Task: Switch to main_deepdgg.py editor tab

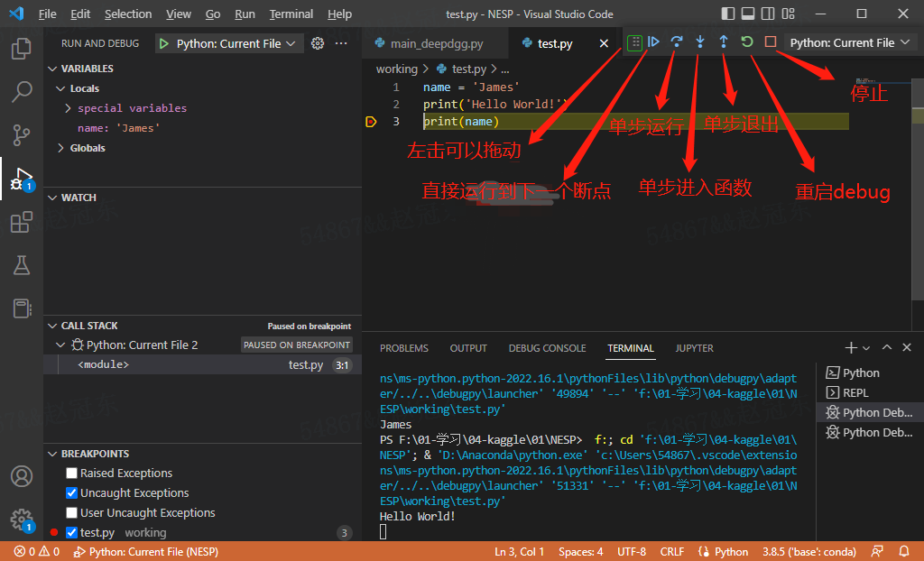Action: point(436,43)
